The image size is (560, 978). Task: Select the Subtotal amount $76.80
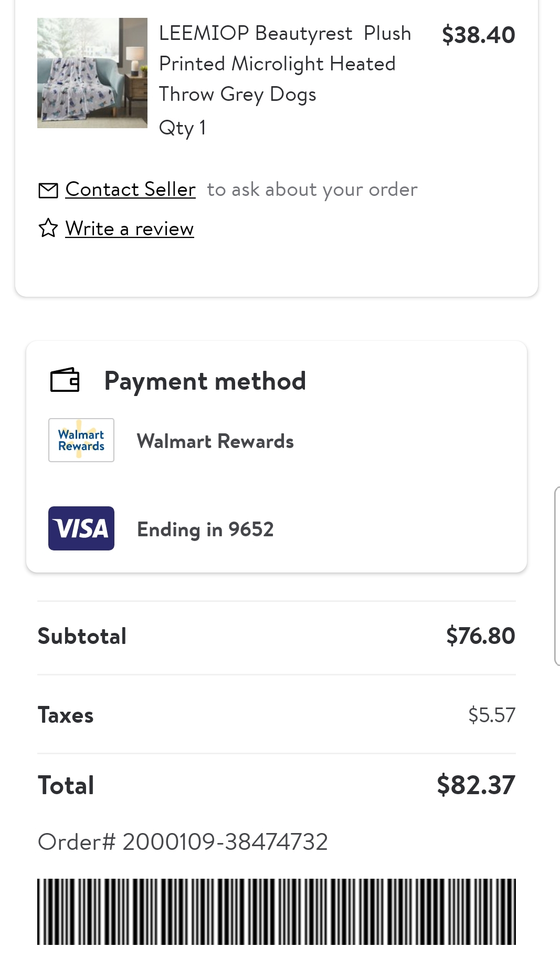coord(481,636)
